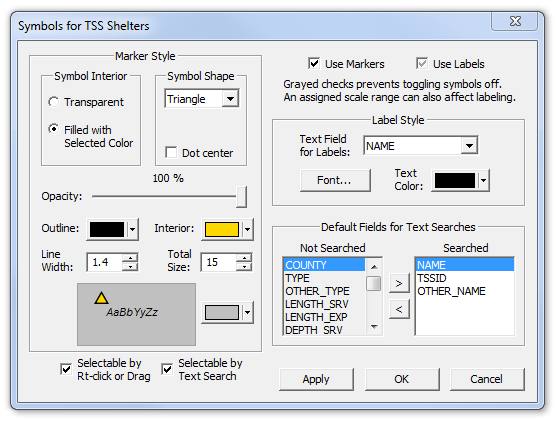This screenshot has height=421, width=556.
Task: Open the Outline color dropdown arrow
Action: point(133,229)
